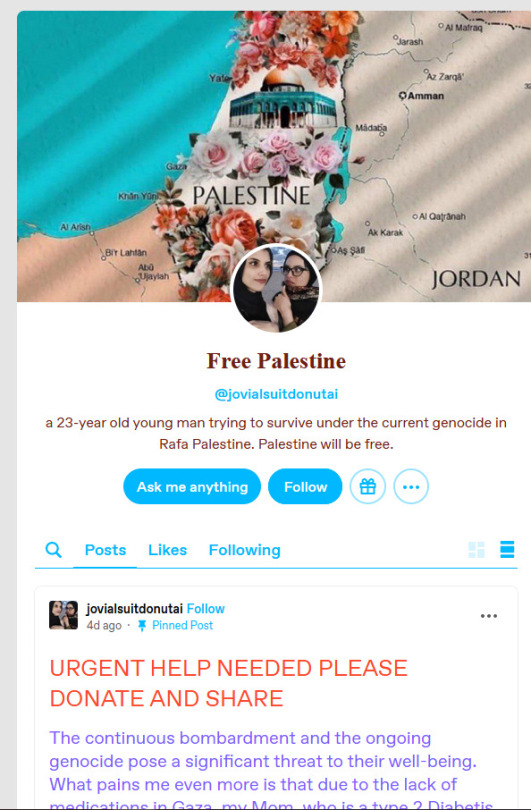Open the pinned post's three-dot menu
531x810 pixels.
[488, 616]
